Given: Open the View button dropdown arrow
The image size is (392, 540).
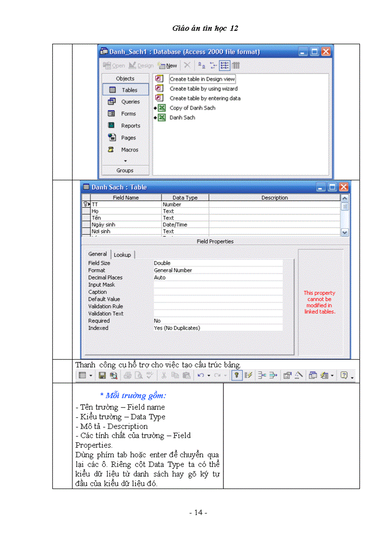Looking at the screenshot, I should [x=91, y=376].
